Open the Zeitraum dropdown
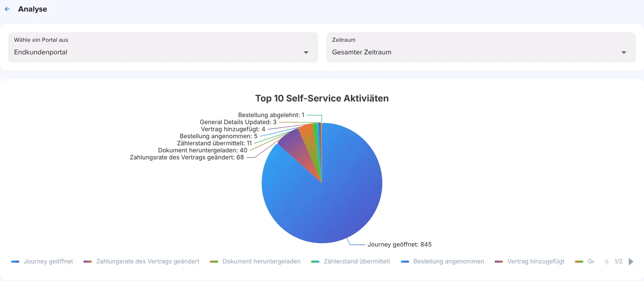The width and height of the screenshot is (644, 281). (481, 47)
